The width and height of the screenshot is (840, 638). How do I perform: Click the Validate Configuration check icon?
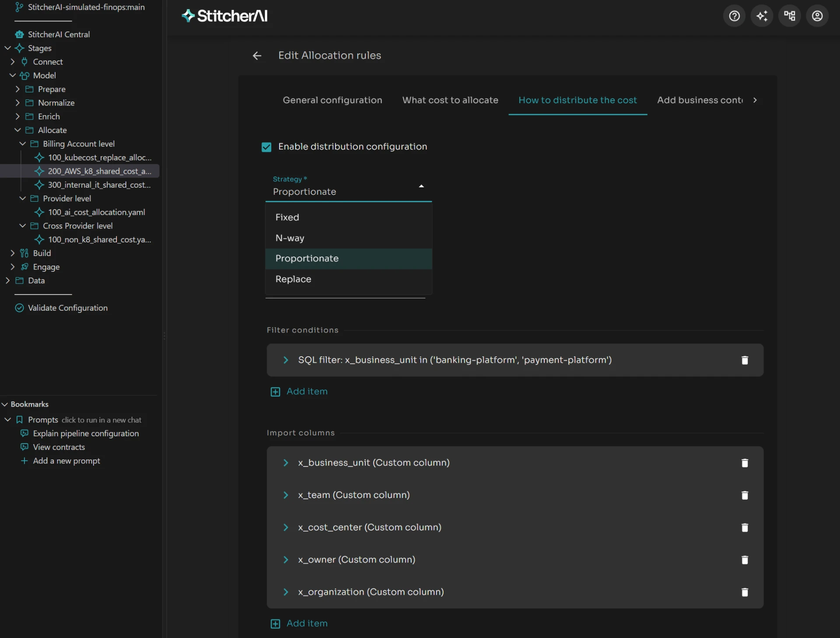point(19,308)
